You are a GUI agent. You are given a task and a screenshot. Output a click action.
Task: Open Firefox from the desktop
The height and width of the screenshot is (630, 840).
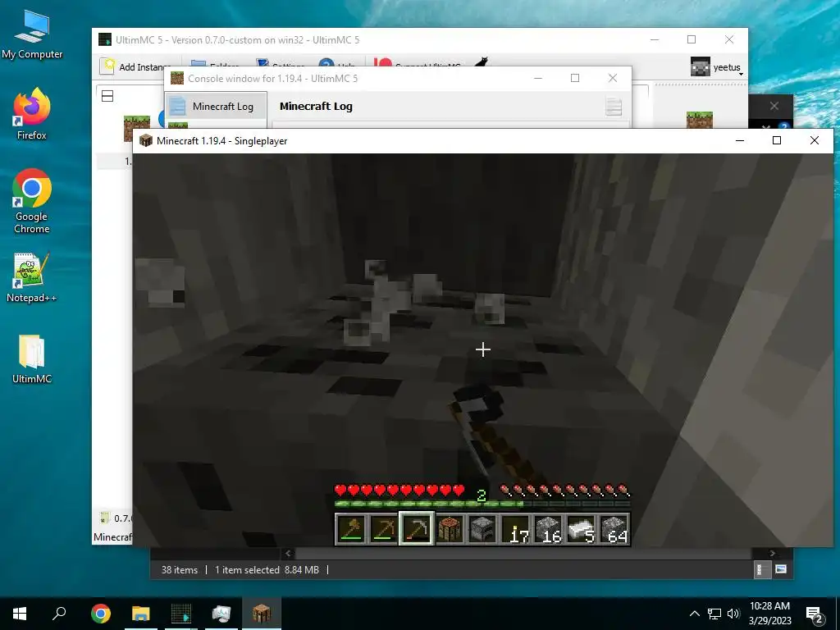point(32,114)
